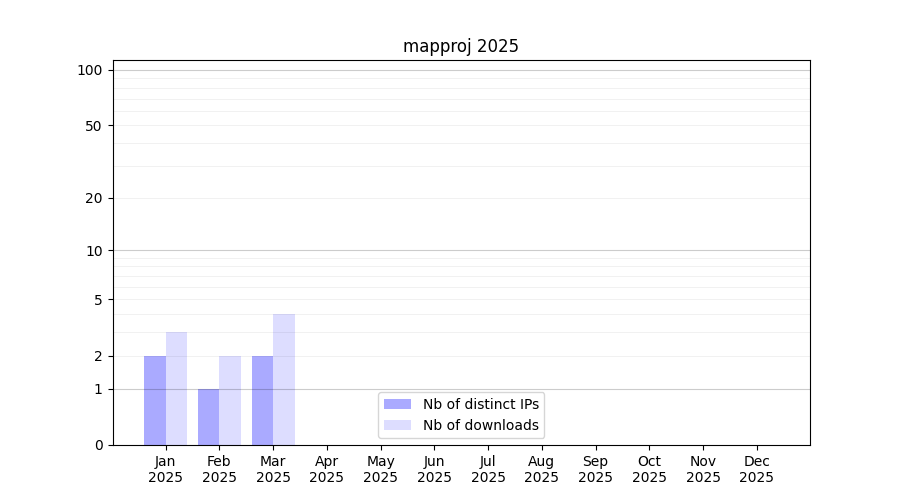Select the 'Jul 2025' x-axis label
900x500 pixels.
[x=488, y=469]
